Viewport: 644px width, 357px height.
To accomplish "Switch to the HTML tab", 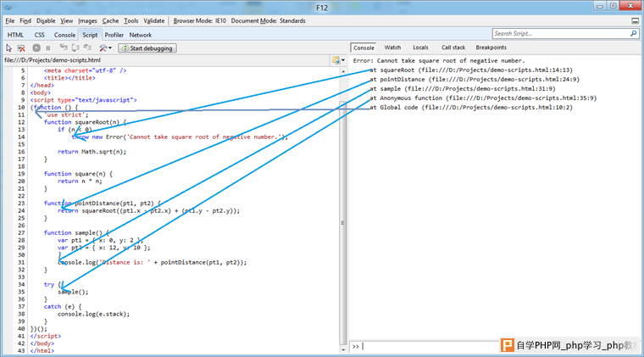I will pos(15,35).
